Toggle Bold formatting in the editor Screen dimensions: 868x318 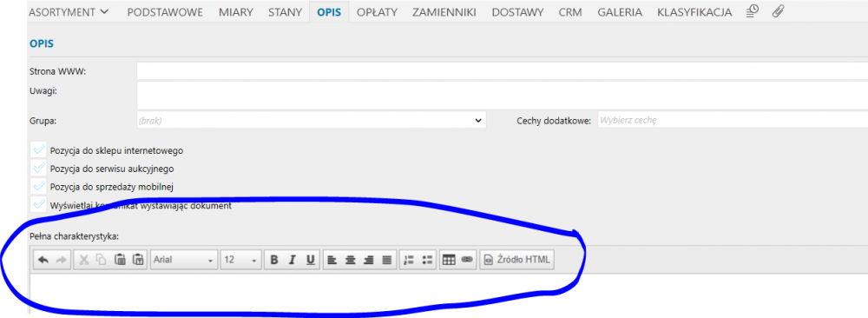tap(274, 259)
